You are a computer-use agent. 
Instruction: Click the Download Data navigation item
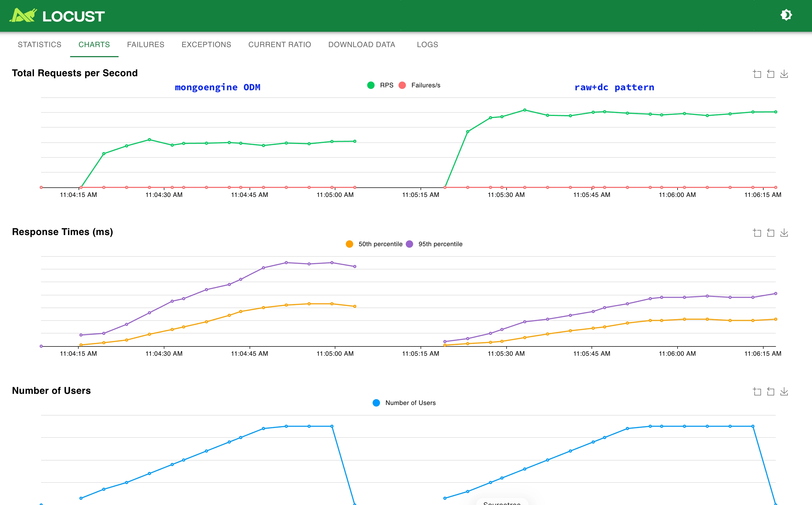point(362,44)
